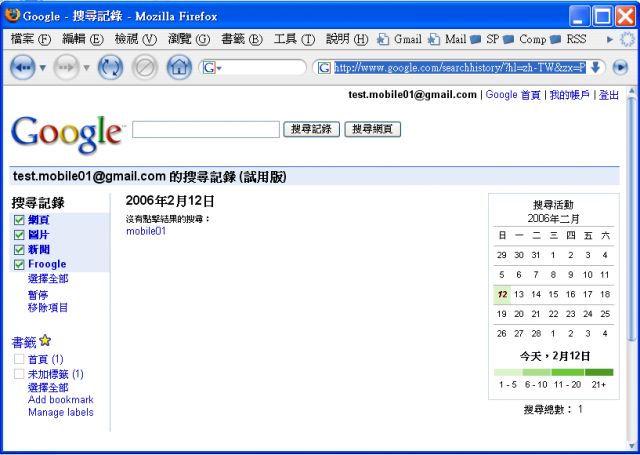
Task: Open the 書籤 (B) menu
Action: 242,39
